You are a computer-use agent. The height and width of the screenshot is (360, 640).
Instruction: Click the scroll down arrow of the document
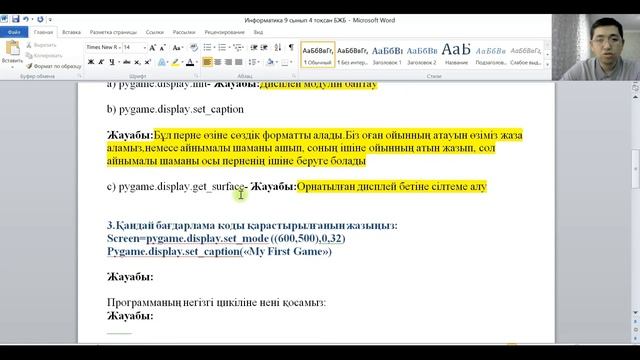click(636, 313)
